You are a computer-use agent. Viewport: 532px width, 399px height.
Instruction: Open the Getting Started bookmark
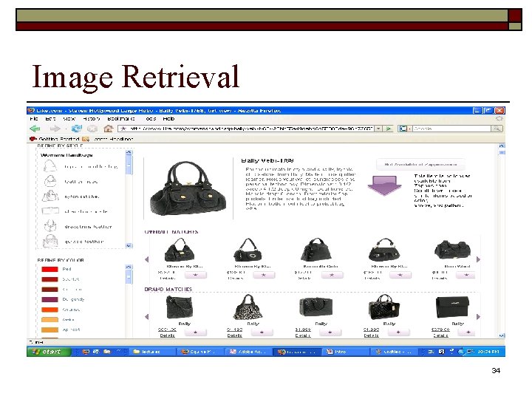54,139
